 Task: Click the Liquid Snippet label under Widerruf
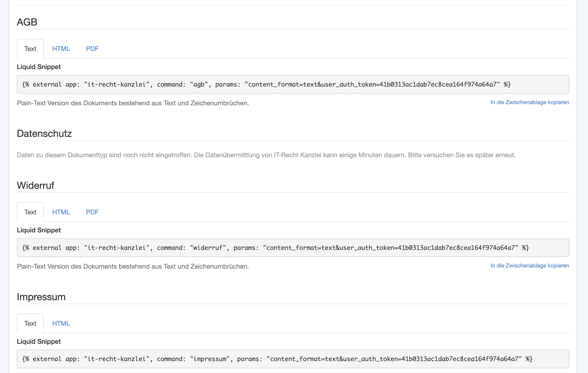click(39, 230)
